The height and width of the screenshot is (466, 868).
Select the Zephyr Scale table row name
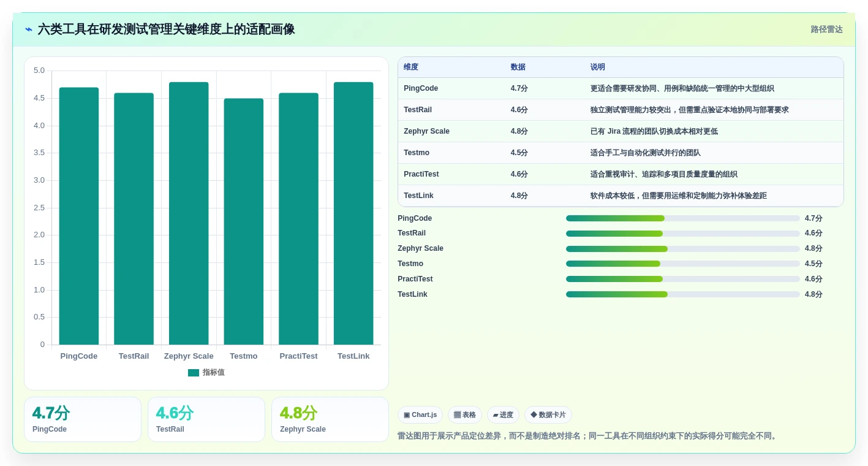[426, 131]
